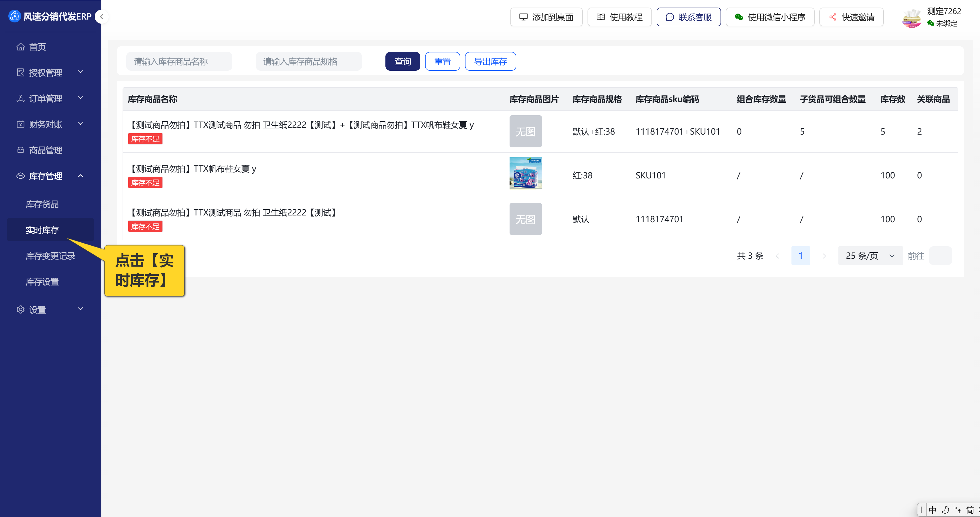Click the 订单管理 sidebar icon

pos(21,99)
